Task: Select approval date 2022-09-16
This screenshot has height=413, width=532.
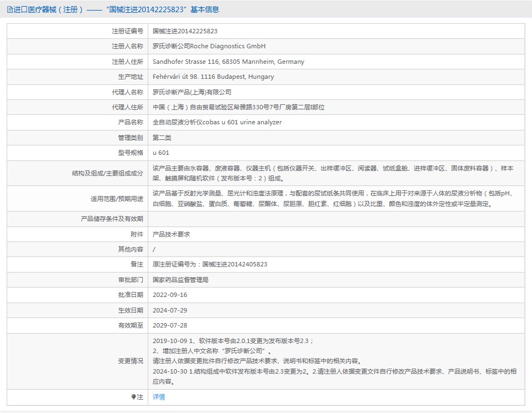Action: 170,295
